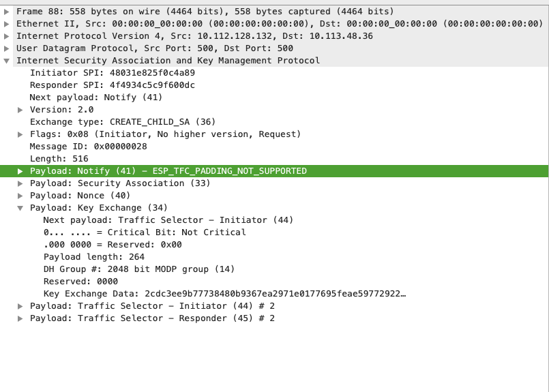Expand the Frame 88 row

7,12
